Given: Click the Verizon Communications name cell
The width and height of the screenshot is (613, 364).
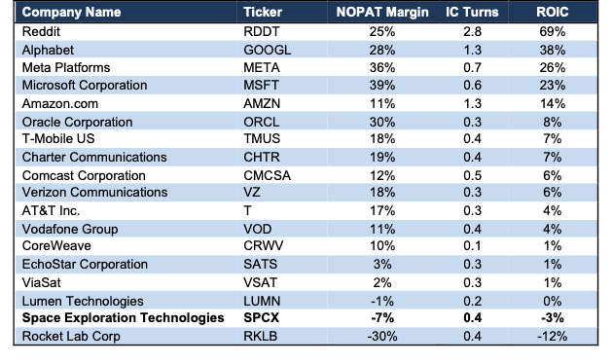Looking at the screenshot, I should (x=94, y=193).
